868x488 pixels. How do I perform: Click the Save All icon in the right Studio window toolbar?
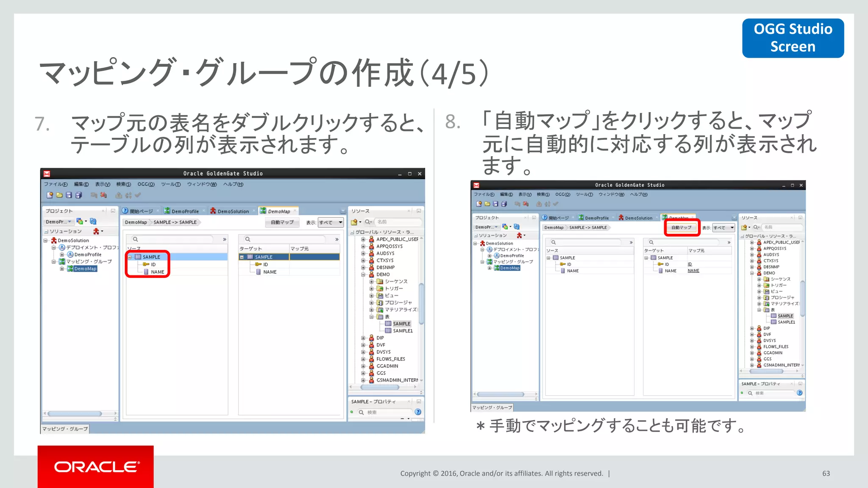(504, 204)
